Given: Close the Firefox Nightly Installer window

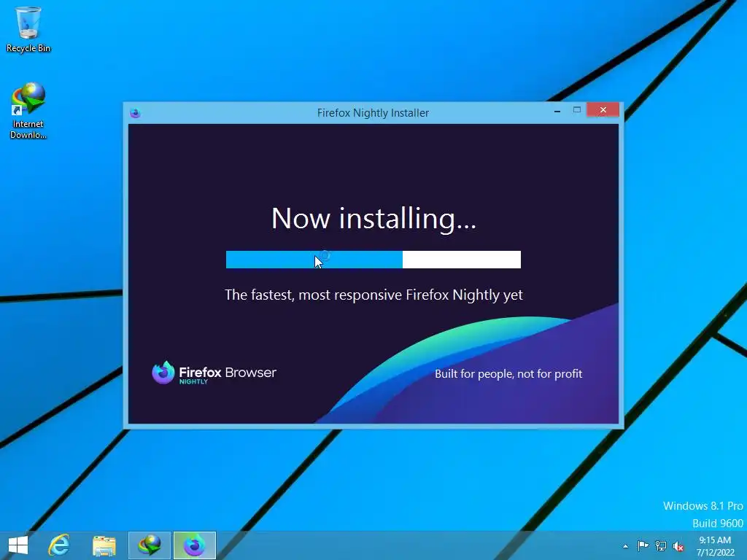Looking at the screenshot, I should pos(603,110).
